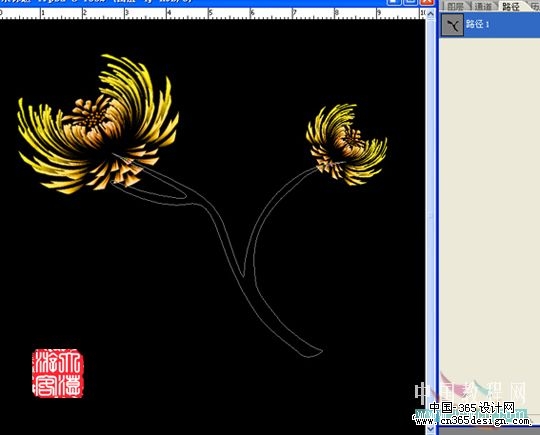The width and height of the screenshot is (540, 435).
Task: Click the horizontal ruler above the canvas
Action: [x=212, y=13]
